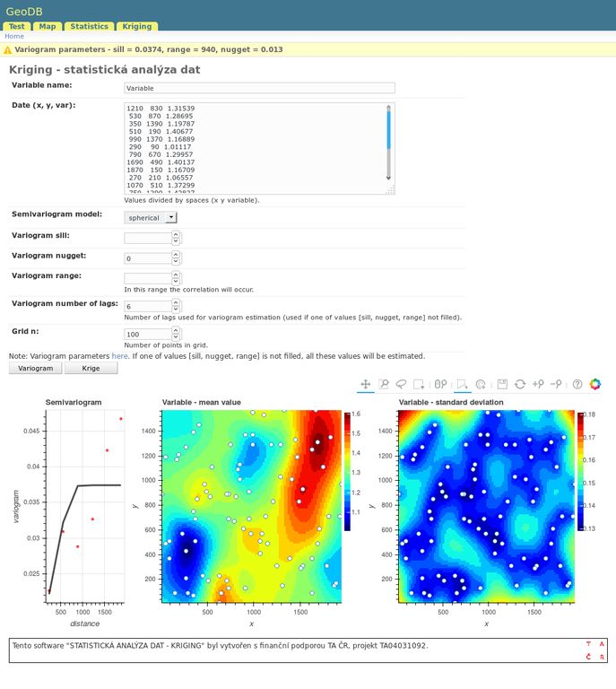The image size is (616, 689).
Task: Decrease the Grid n value
Action: 176,337
